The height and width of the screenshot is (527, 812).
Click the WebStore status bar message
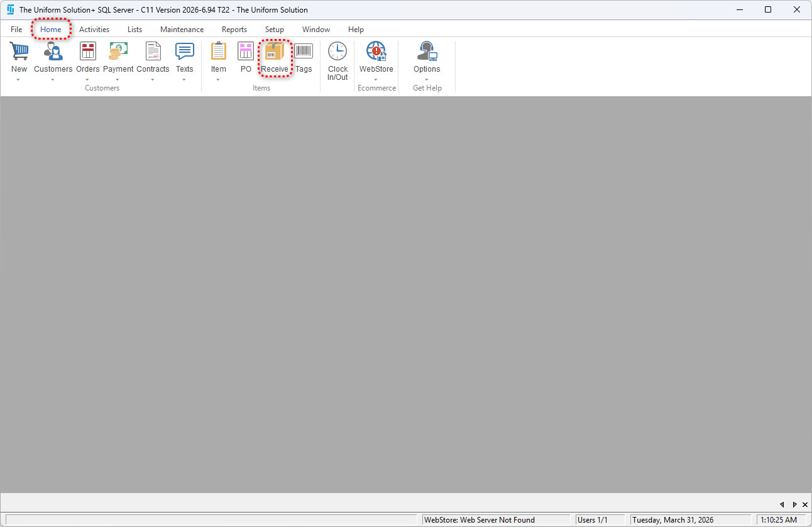click(479, 520)
